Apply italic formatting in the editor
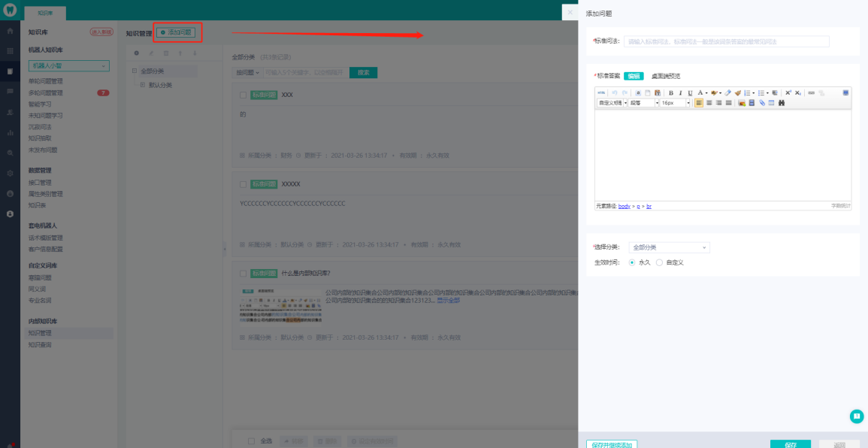868x448 pixels. [x=681, y=93]
